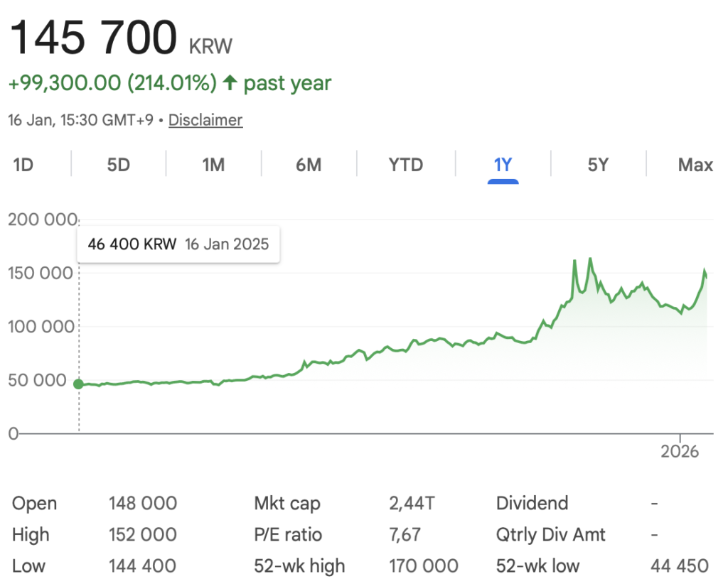Click the 46 400 KRW chart tooltip
The height and width of the screenshot is (584, 728).
[178, 244]
